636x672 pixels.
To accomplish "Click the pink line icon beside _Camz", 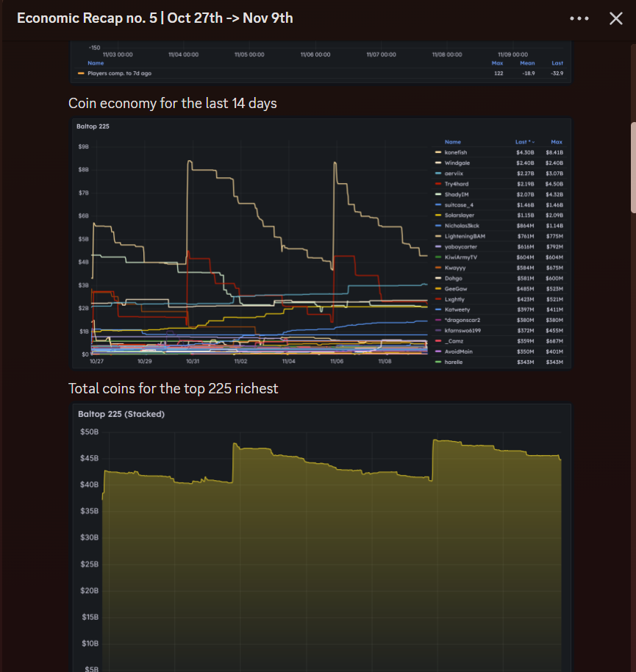I will (439, 341).
